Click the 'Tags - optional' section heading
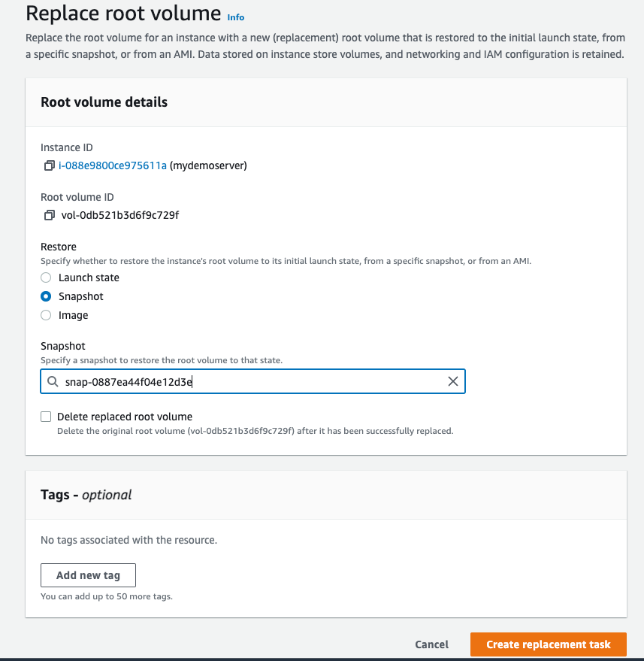The width and height of the screenshot is (644, 661). [x=86, y=495]
